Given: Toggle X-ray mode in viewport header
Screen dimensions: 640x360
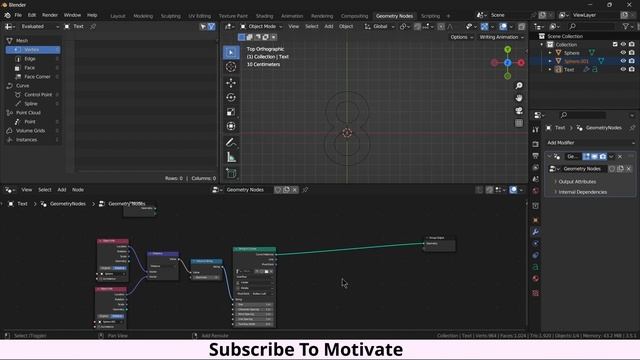Looking at the screenshot, I should (522, 27).
